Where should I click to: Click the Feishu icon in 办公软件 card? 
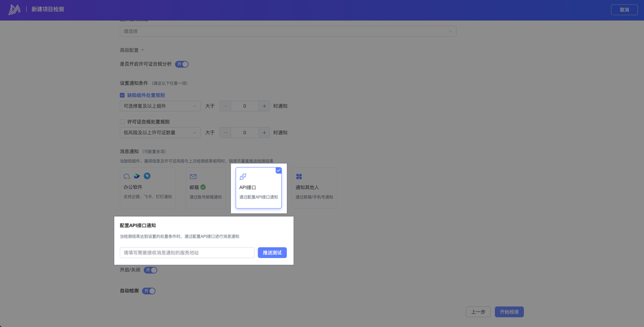(137, 176)
